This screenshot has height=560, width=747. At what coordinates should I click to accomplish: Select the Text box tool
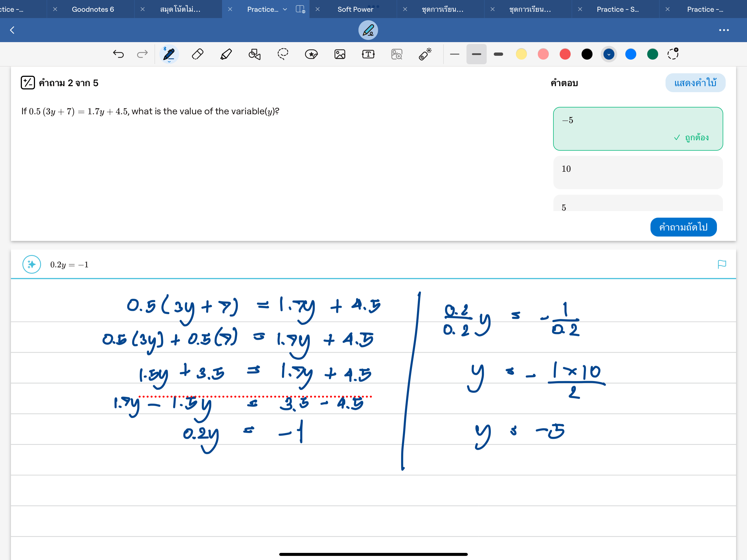click(368, 54)
